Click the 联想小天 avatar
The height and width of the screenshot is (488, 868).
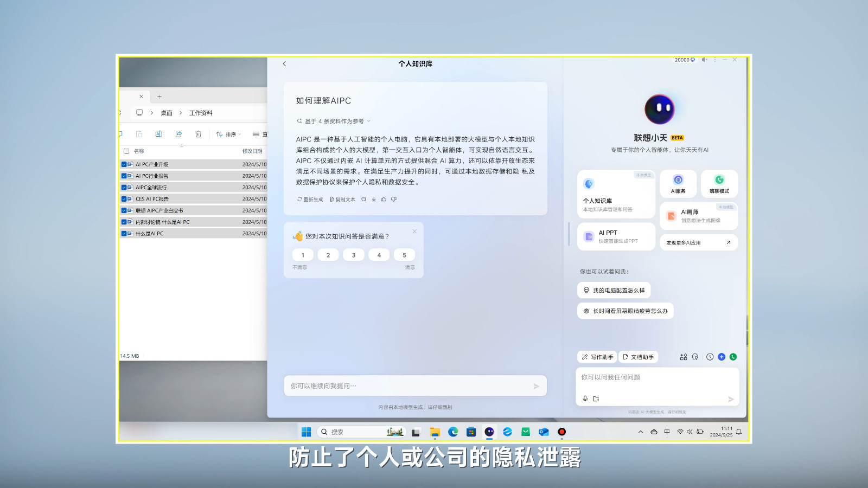click(x=659, y=109)
